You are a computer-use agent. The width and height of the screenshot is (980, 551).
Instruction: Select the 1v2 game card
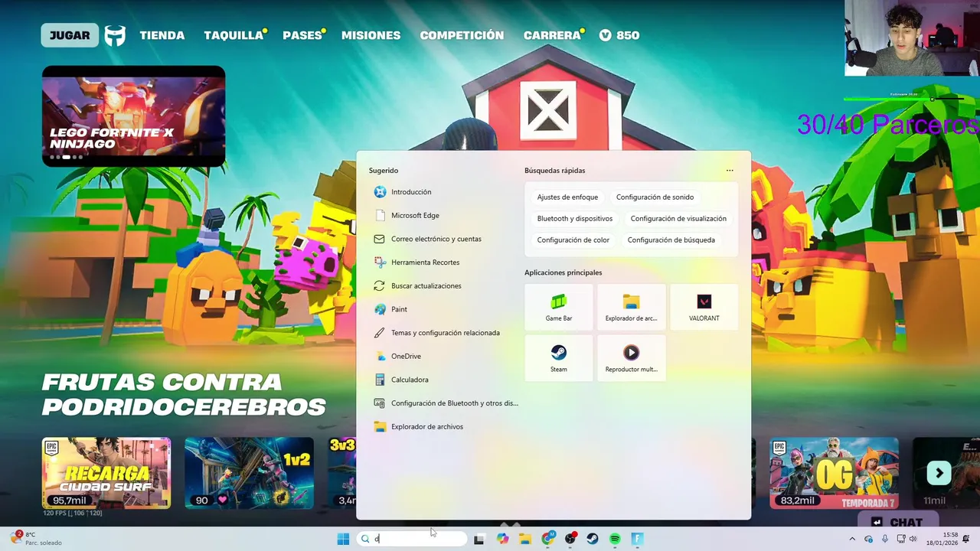[x=249, y=473]
